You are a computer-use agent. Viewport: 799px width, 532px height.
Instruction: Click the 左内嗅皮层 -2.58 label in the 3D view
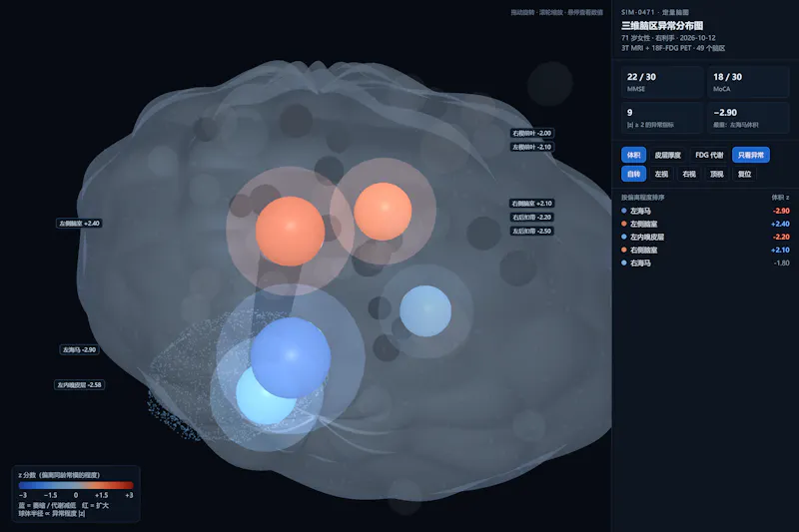(x=80, y=385)
